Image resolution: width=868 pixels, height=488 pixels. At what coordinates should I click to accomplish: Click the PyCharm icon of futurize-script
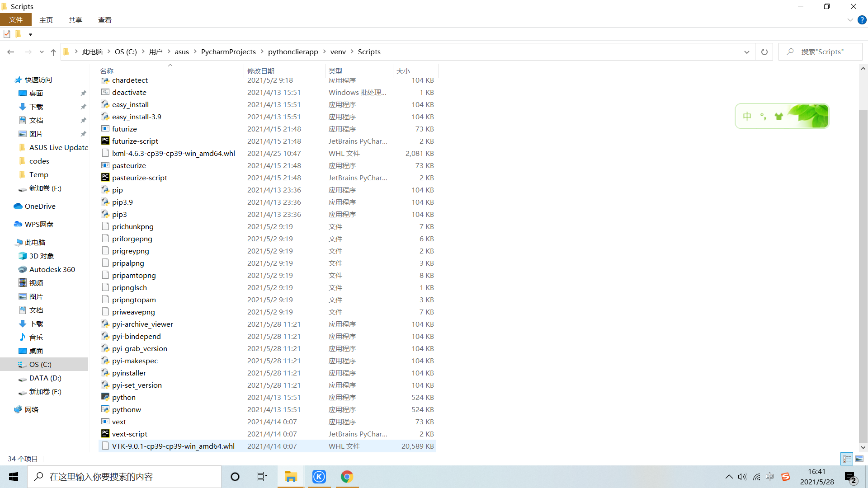(105, 141)
